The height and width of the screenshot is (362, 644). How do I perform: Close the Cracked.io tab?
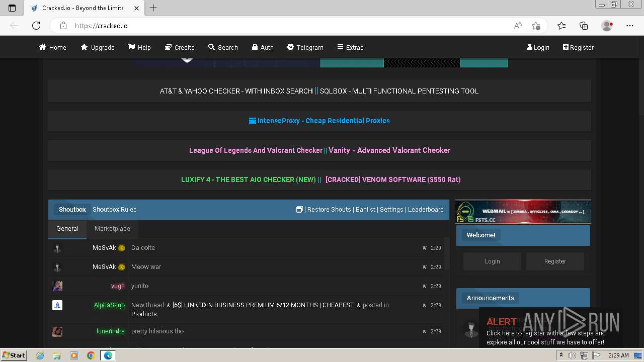tap(136, 8)
